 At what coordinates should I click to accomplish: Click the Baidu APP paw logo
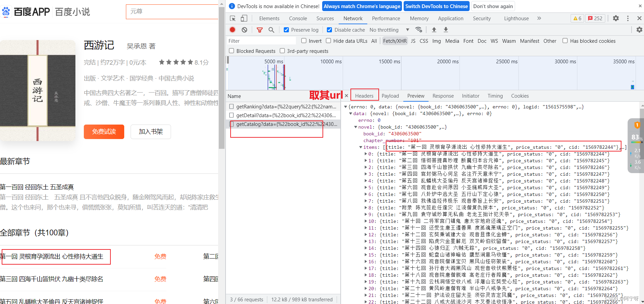pyautogui.click(x=6, y=12)
